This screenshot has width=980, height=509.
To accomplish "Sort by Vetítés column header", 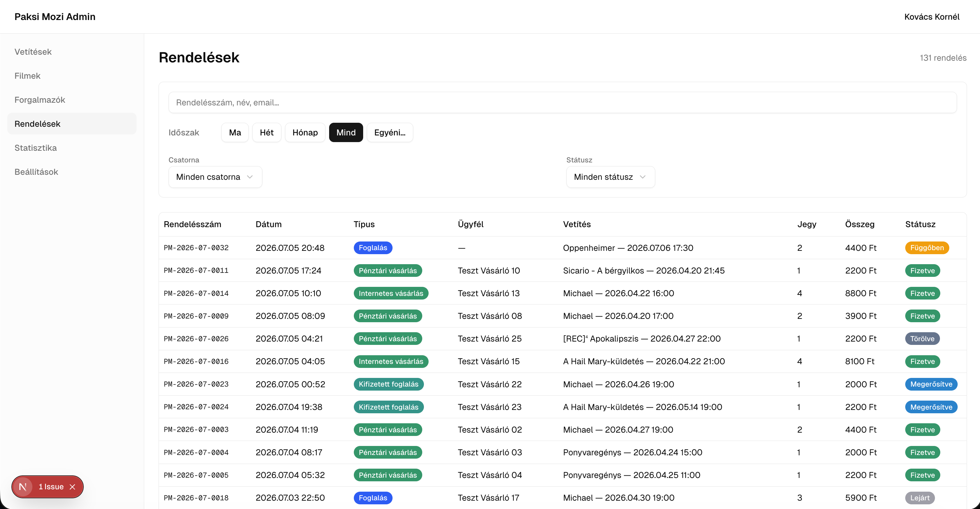I will pos(577,224).
